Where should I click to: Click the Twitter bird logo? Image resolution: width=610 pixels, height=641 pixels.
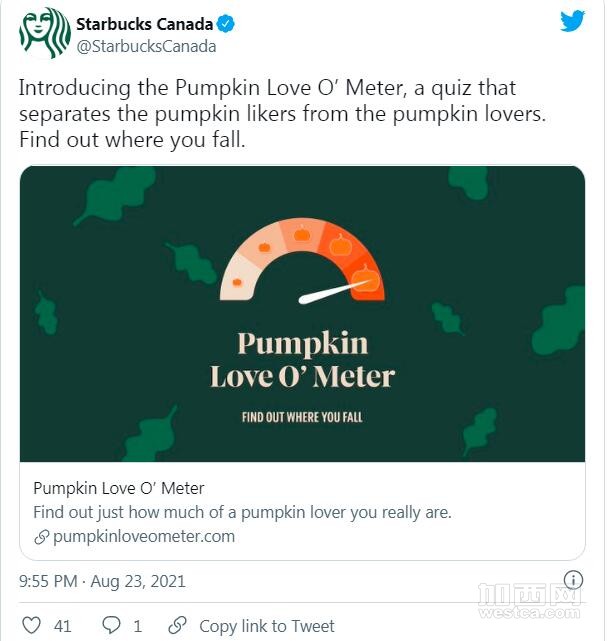[x=572, y=21]
